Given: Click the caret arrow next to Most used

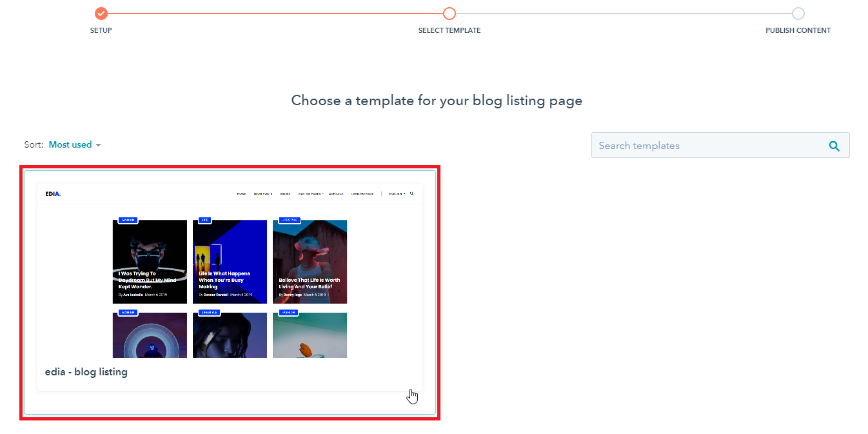Looking at the screenshot, I should (x=98, y=145).
